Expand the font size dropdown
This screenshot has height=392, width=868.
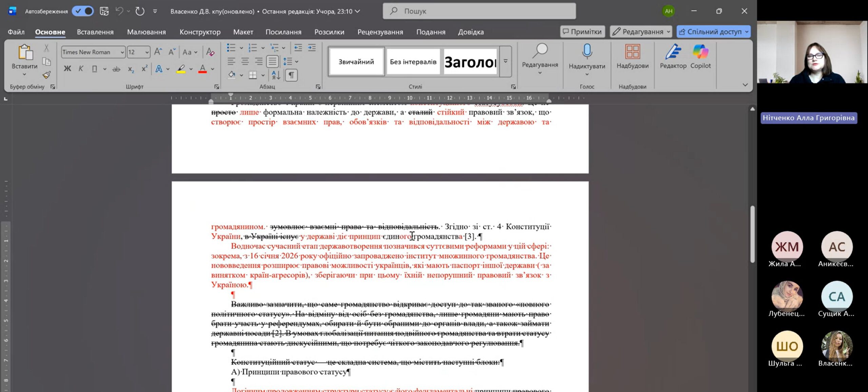tap(147, 52)
